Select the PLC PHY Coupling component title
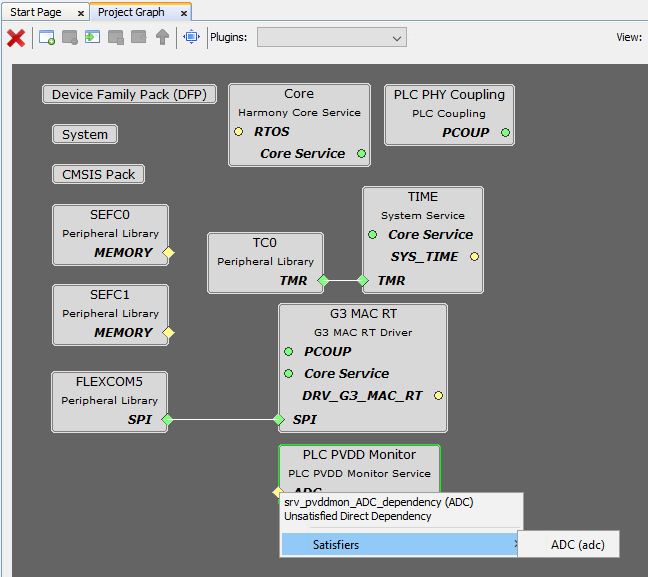Image resolution: width=648 pixels, height=577 pixels. click(x=449, y=95)
